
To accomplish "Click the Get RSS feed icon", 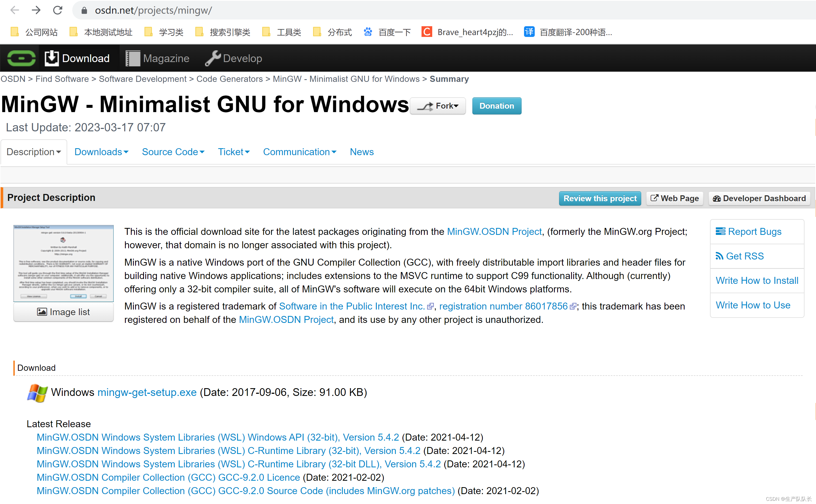I will tap(719, 256).
